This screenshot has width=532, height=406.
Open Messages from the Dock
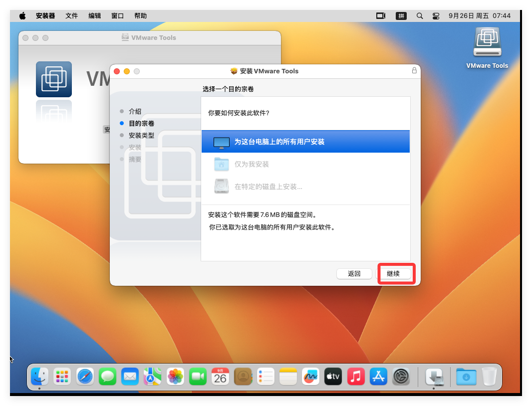point(108,377)
